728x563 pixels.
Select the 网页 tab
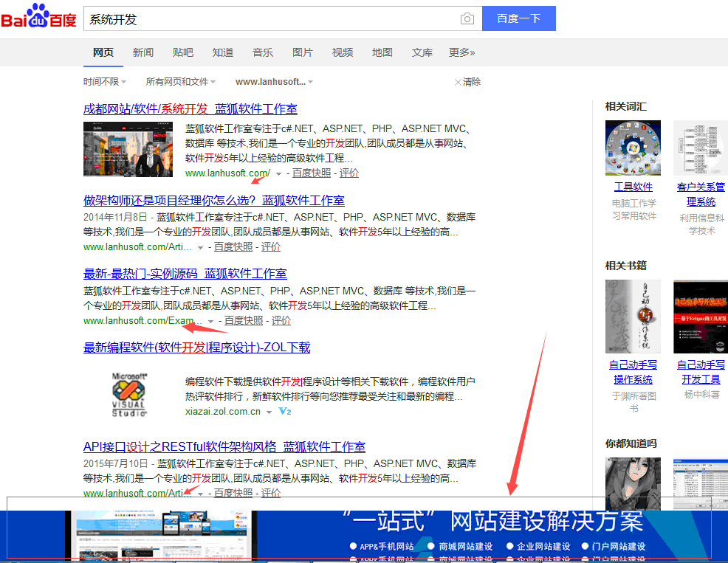point(103,52)
